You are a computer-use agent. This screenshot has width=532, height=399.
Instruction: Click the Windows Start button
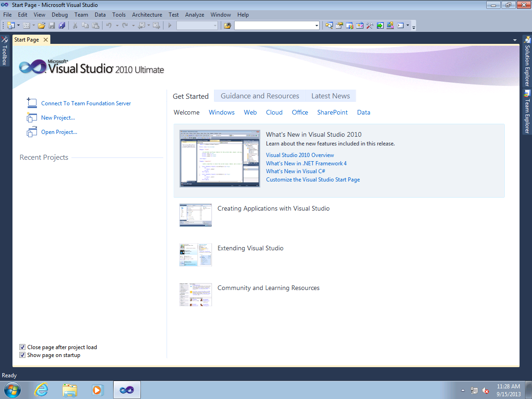pyautogui.click(x=12, y=390)
